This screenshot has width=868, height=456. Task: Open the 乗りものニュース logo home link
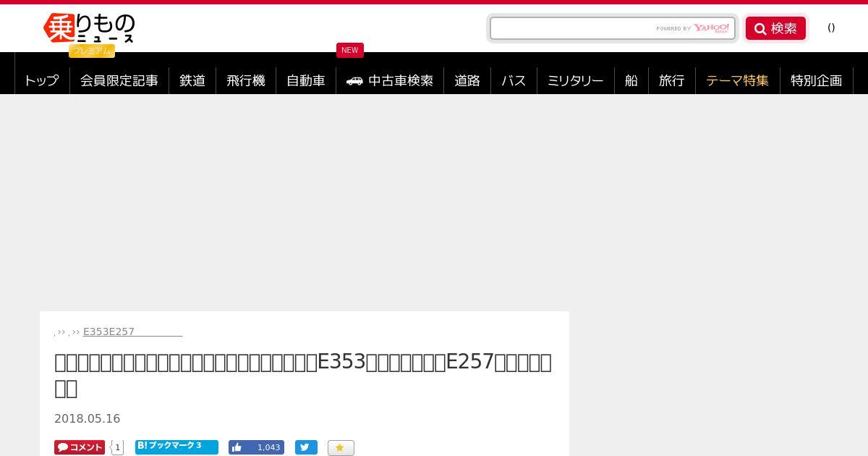point(89,29)
